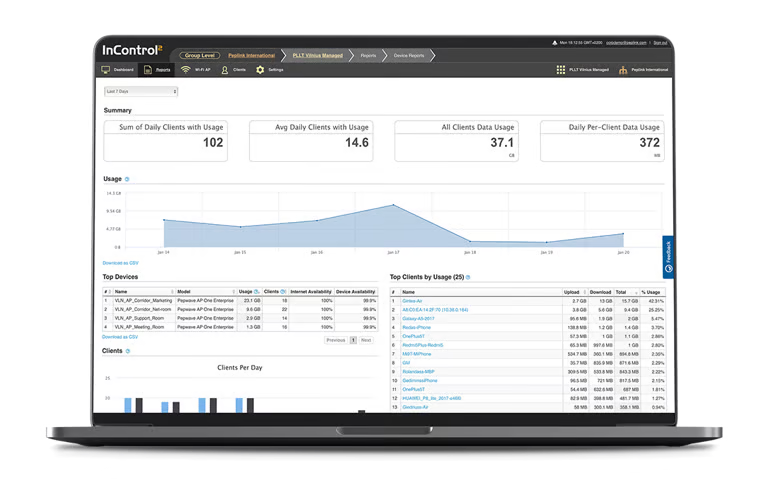The height and width of the screenshot is (495, 768).
Task: Sort Top Clients by Download column
Action: coord(600,292)
